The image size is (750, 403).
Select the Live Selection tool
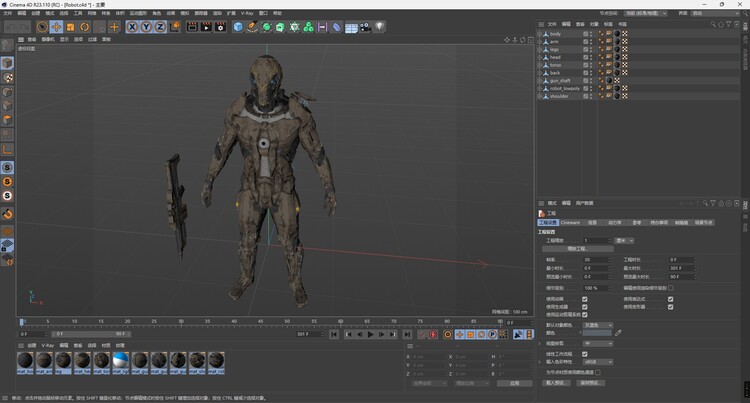pyautogui.click(x=42, y=27)
